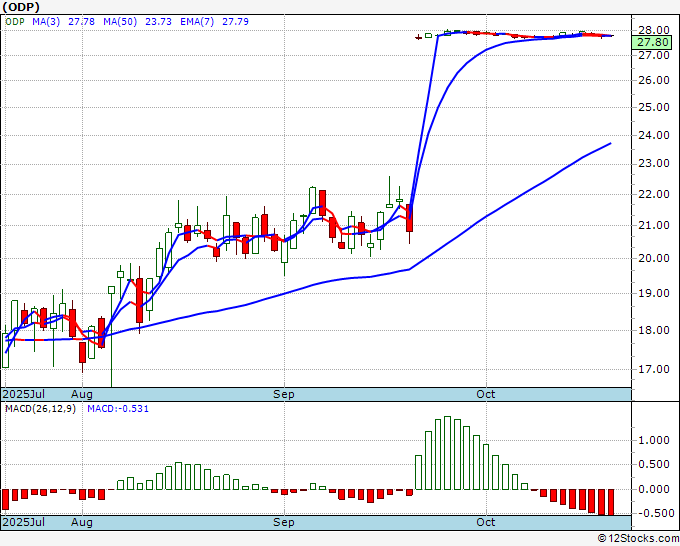
Task: Select the EMA(7) 27.79 legend entry
Action: [214, 22]
